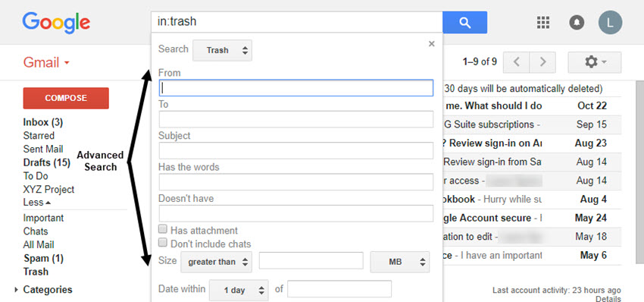Screen dimensions: 644x302
Task: Tick the Don't include chats checkbox
Action: [x=163, y=242]
